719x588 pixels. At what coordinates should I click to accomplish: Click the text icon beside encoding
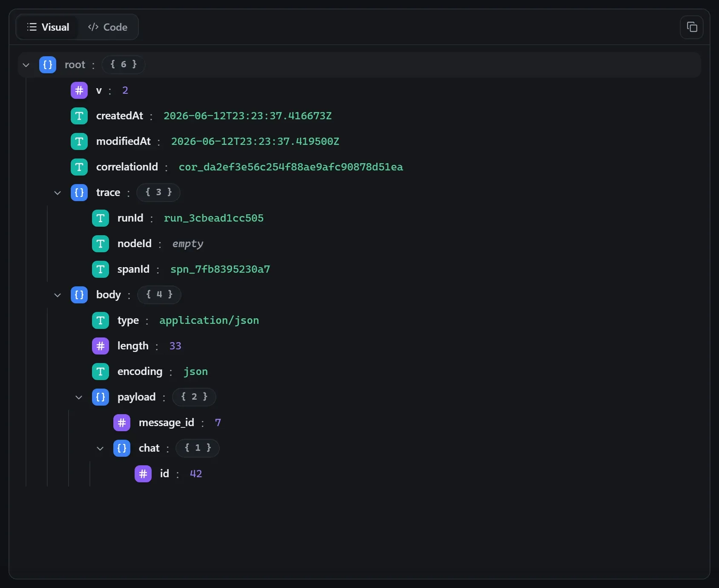(x=101, y=372)
